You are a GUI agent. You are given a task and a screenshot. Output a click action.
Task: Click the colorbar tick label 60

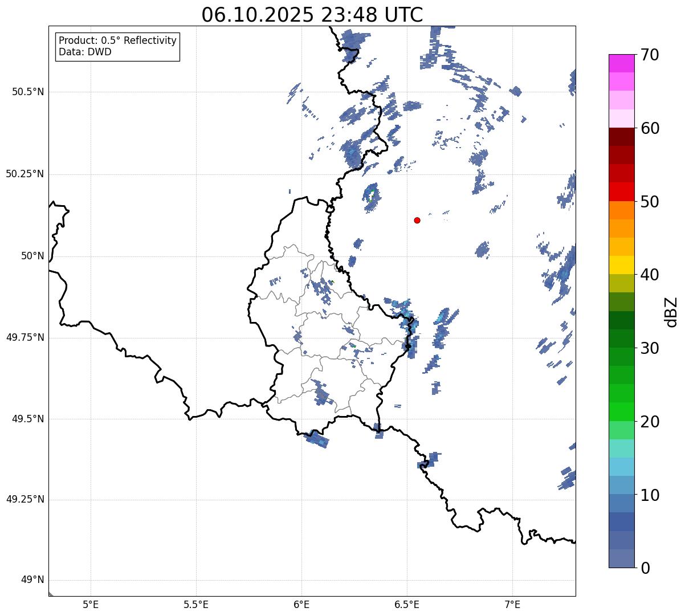tap(650, 128)
